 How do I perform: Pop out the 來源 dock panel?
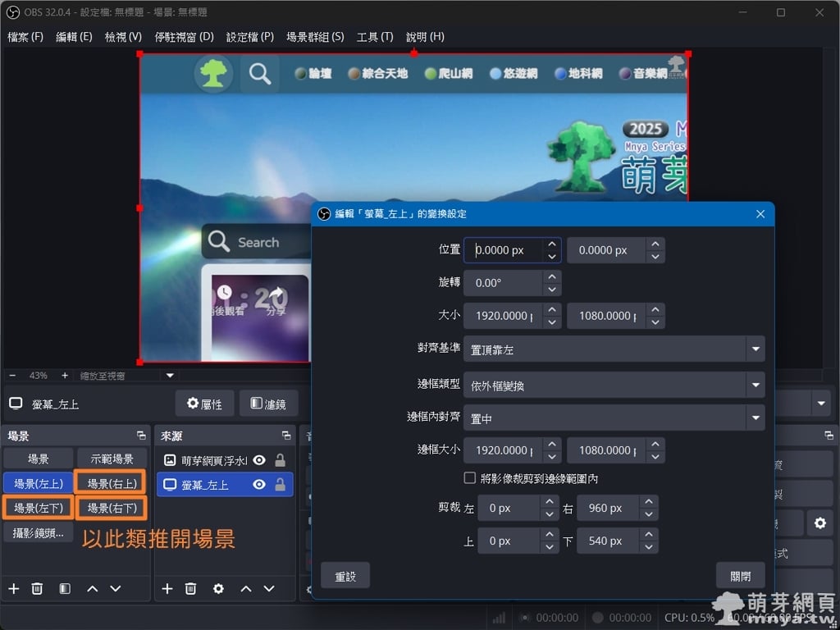point(285,436)
